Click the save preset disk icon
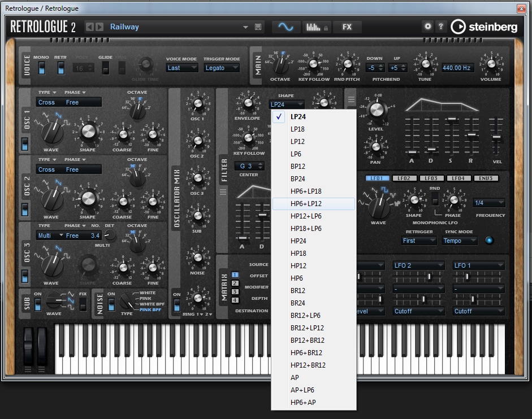Viewport: 532px width, 419px height. (258, 27)
